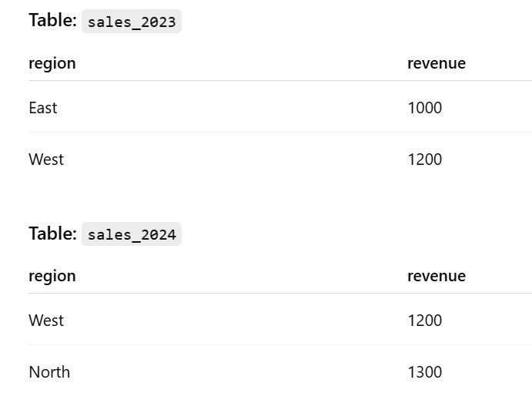532x393 pixels.
Task: Click the East region cell
Action: (x=43, y=108)
